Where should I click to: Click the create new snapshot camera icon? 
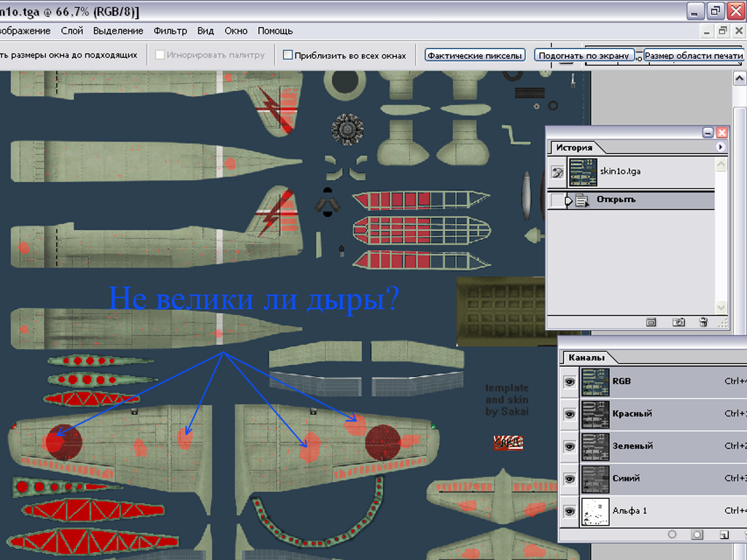point(678,322)
